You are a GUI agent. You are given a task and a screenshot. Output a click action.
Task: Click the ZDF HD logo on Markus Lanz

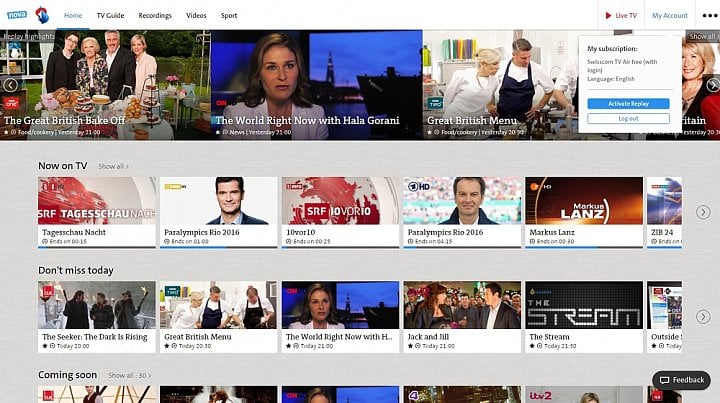click(540, 187)
